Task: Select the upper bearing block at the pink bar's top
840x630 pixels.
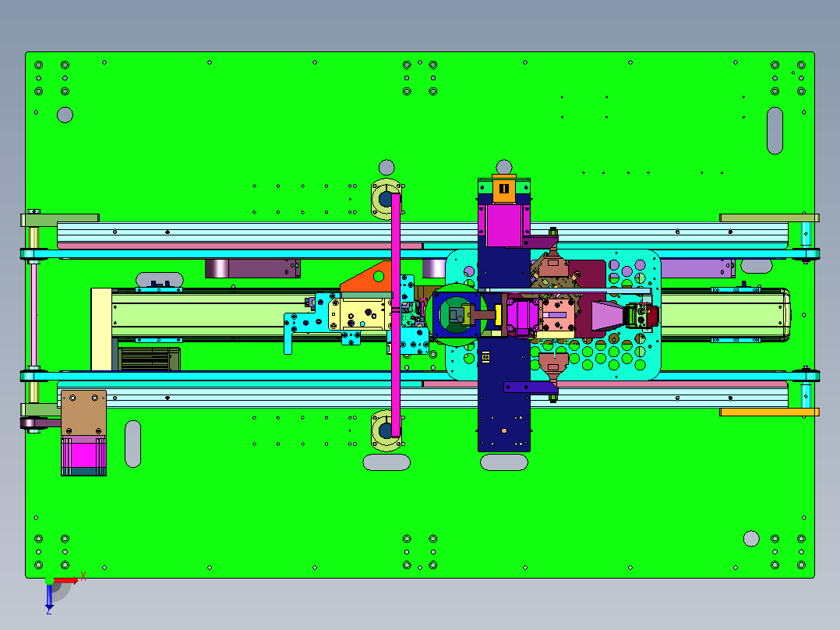Action: (x=383, y=200)
